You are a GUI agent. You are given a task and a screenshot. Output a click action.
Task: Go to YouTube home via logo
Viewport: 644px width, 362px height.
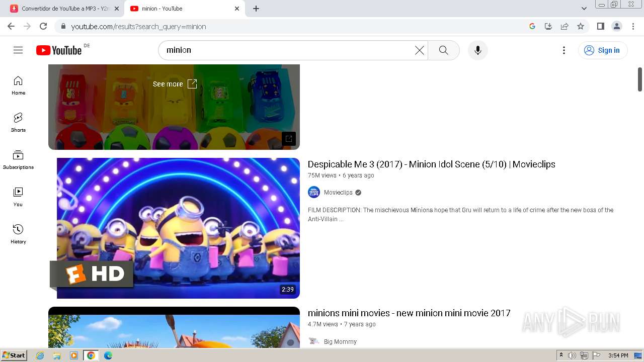[59, 50]
